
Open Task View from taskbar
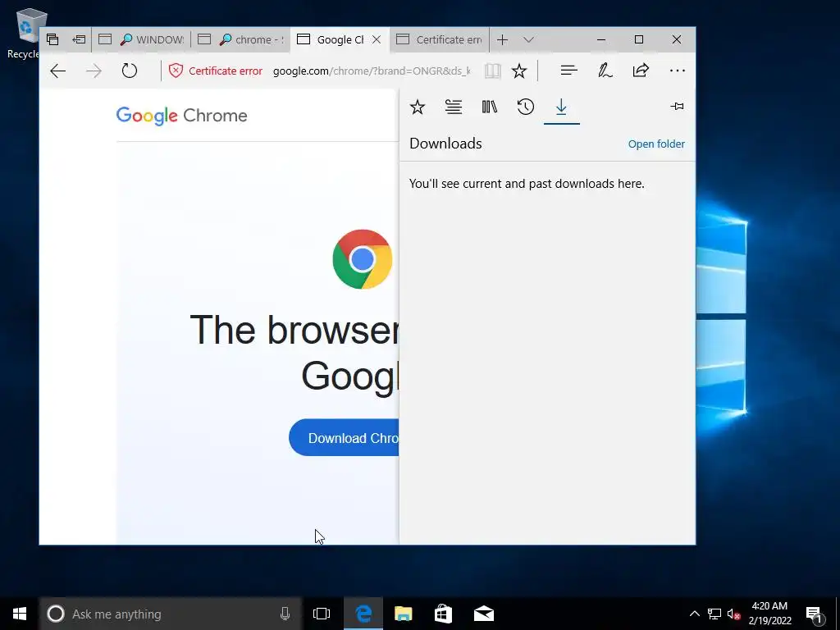coord(322,614)
